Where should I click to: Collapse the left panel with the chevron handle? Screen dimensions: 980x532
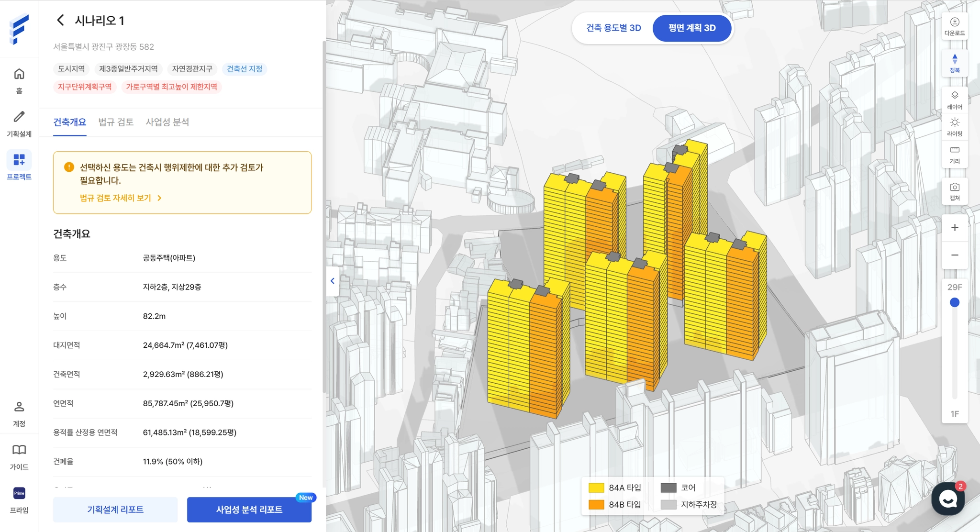coord(332,281)
